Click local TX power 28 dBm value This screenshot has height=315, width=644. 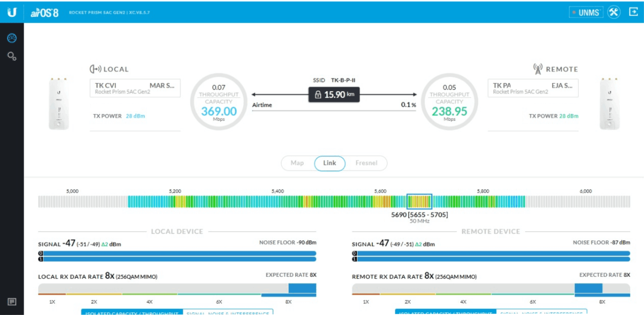coord(135,116)
